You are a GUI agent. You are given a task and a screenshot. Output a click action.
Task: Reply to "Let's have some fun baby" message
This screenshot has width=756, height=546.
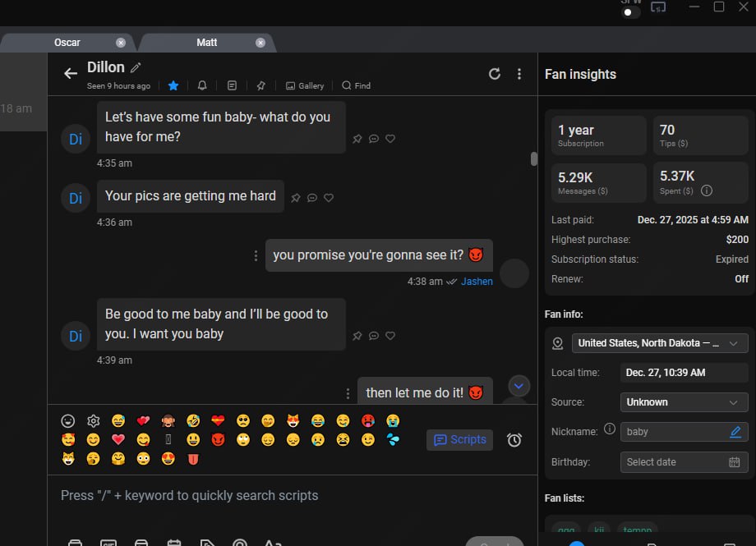tap(374, 139)
